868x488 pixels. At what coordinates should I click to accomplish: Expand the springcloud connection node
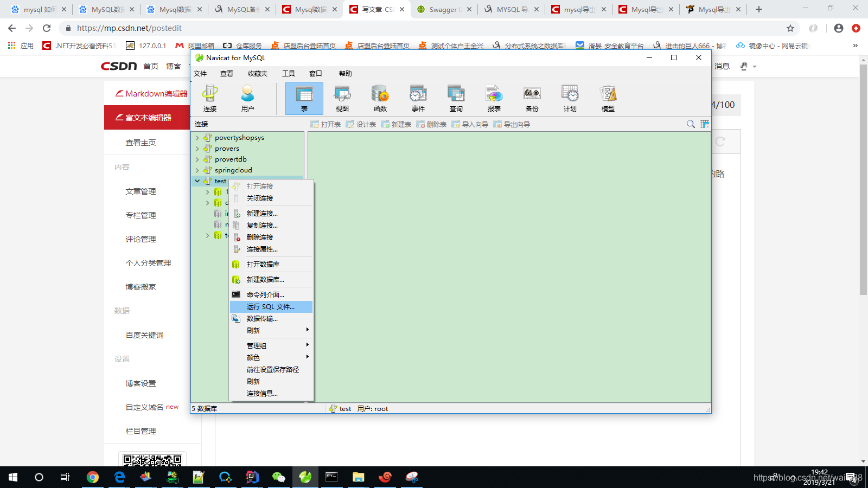(x=197, y=170)
